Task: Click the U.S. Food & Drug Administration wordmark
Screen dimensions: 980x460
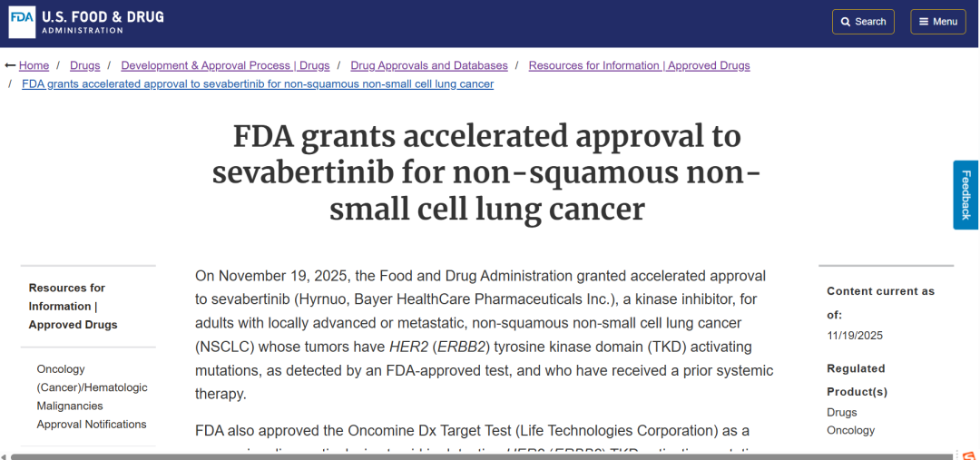Action: point(103,23)
